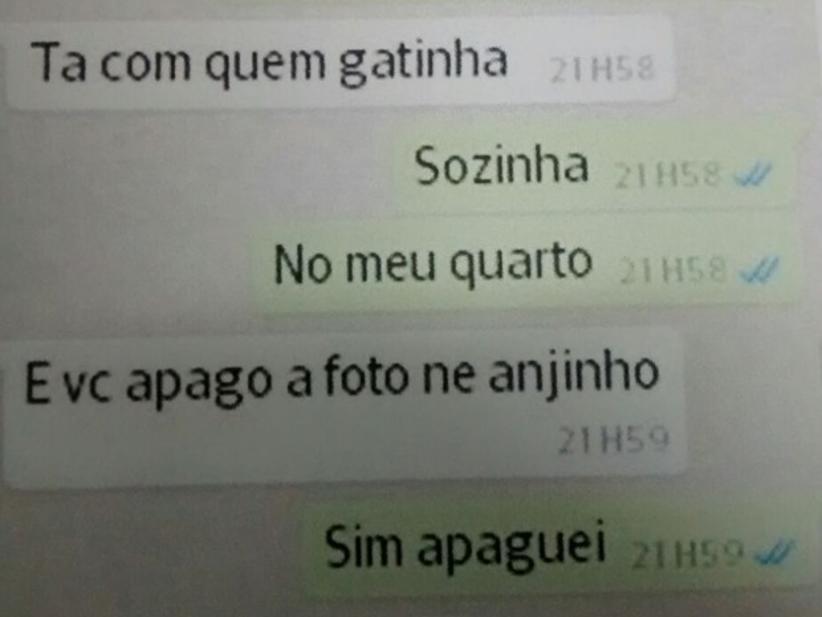Select the Ta com quem gatinha message
Screen dimensions: 822x617
point(340,64)
